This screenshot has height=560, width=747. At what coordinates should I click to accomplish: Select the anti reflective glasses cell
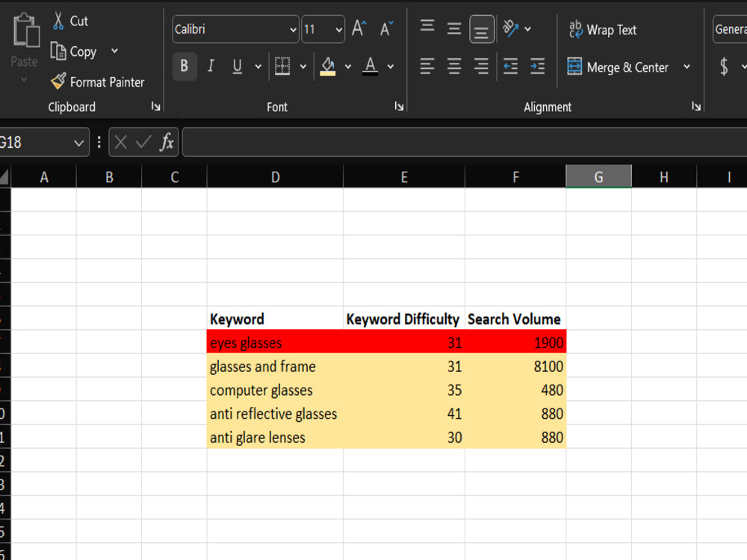pyautogui.click(x=275, y=414)
